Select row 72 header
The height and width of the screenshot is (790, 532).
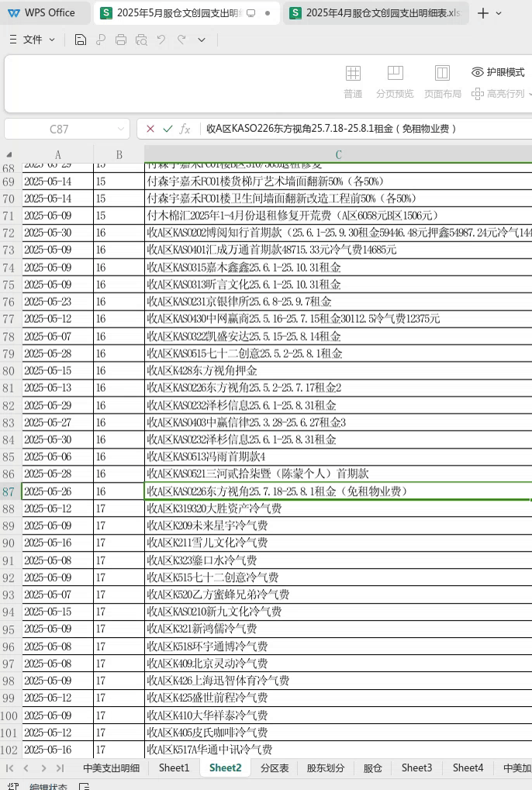pos(10,233)
